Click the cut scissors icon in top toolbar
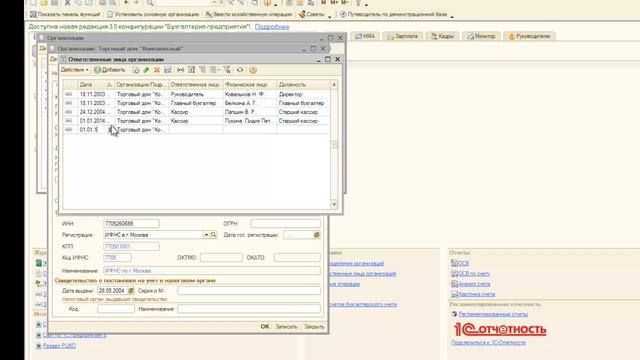 point(67,2)
